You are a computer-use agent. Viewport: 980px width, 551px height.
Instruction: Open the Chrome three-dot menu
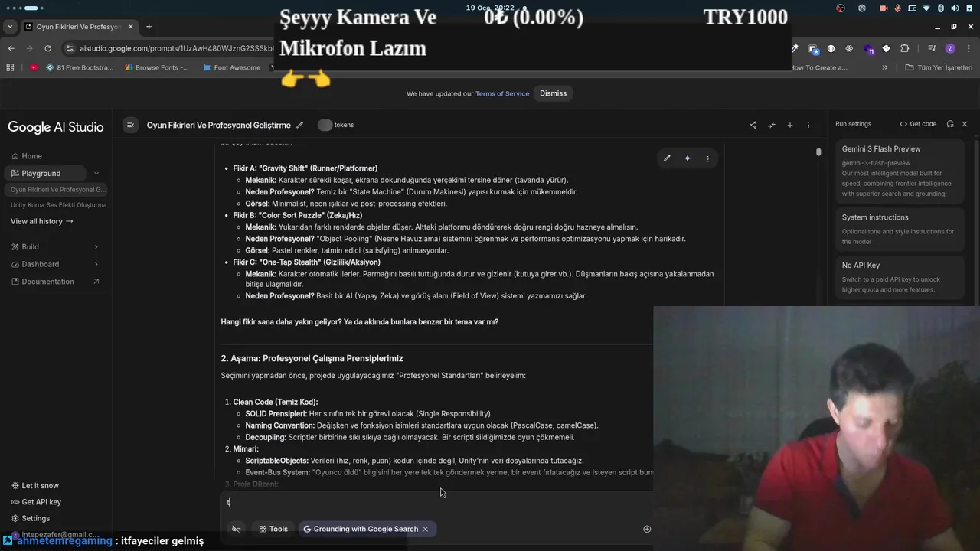point(969,48)
